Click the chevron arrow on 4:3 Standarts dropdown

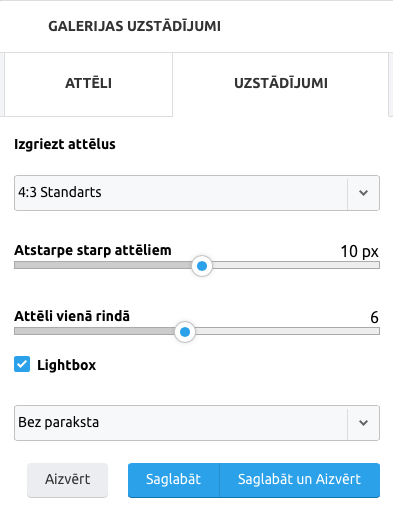tap(363, 193)
